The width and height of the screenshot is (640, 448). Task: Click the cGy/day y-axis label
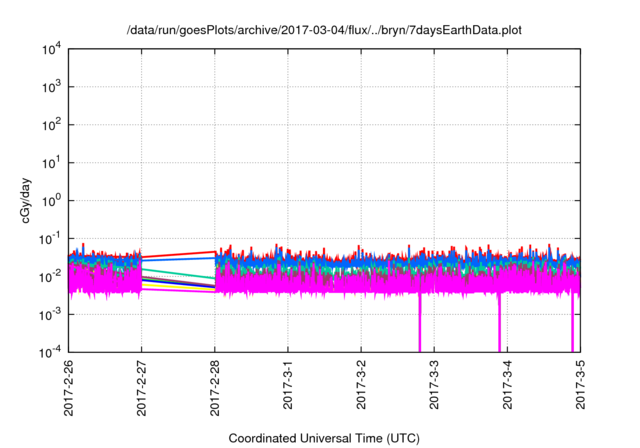pos(25,200)
